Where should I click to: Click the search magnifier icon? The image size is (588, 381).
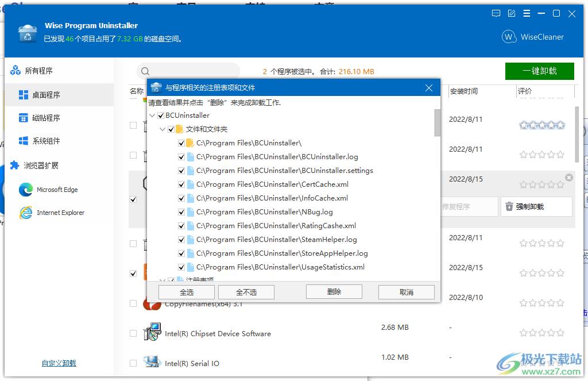point(144,71)
